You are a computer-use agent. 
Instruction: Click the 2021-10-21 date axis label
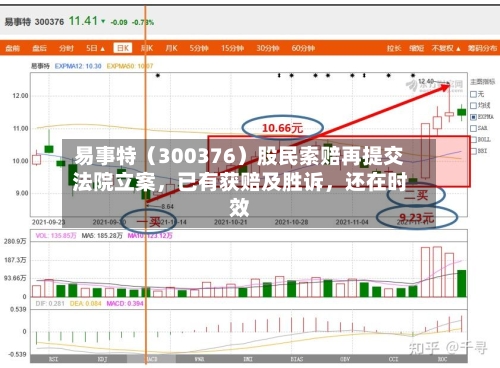(231, 222)
